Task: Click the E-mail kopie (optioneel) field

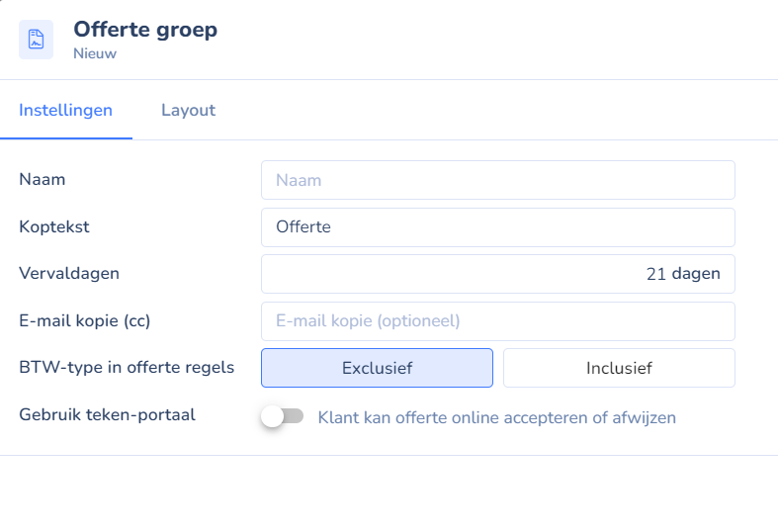Action: pyautogui.click(x=497, y=321)
